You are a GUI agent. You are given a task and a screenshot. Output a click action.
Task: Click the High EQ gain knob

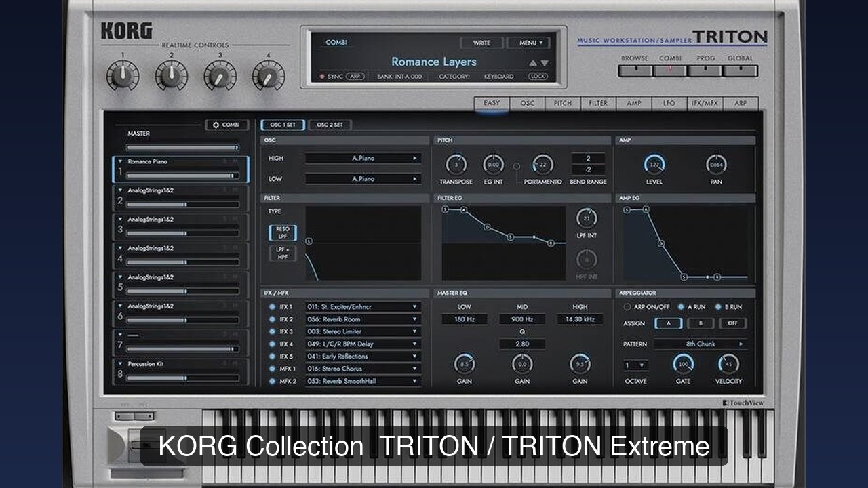click(x=580, y=364)
